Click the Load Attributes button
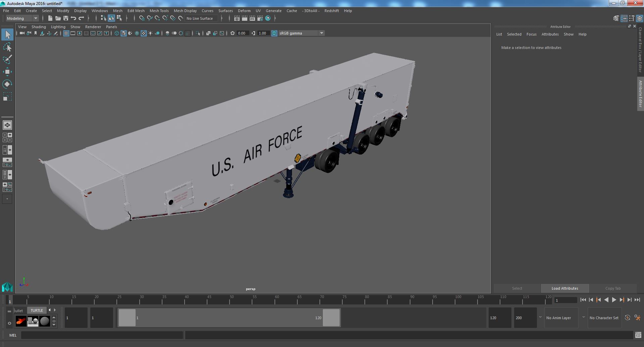 (565, 288)
